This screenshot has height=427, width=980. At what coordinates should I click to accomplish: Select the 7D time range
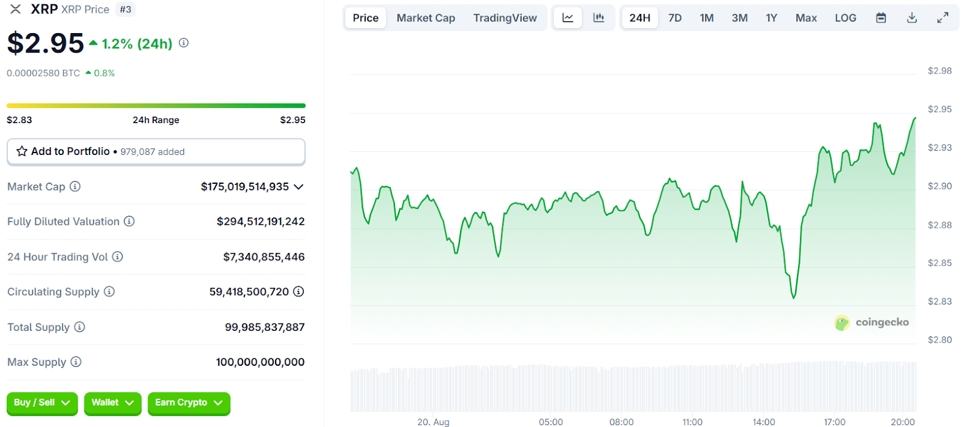[x=675, y=18]
